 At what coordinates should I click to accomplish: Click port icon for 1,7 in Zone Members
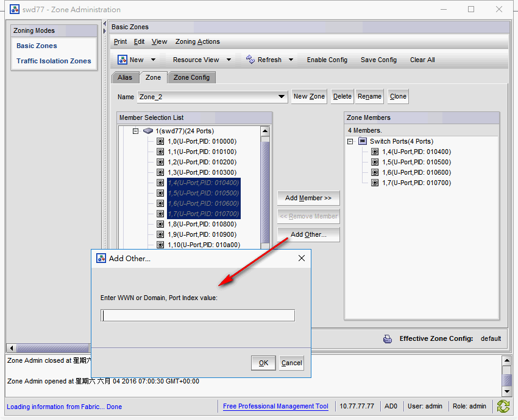point(375,183)
